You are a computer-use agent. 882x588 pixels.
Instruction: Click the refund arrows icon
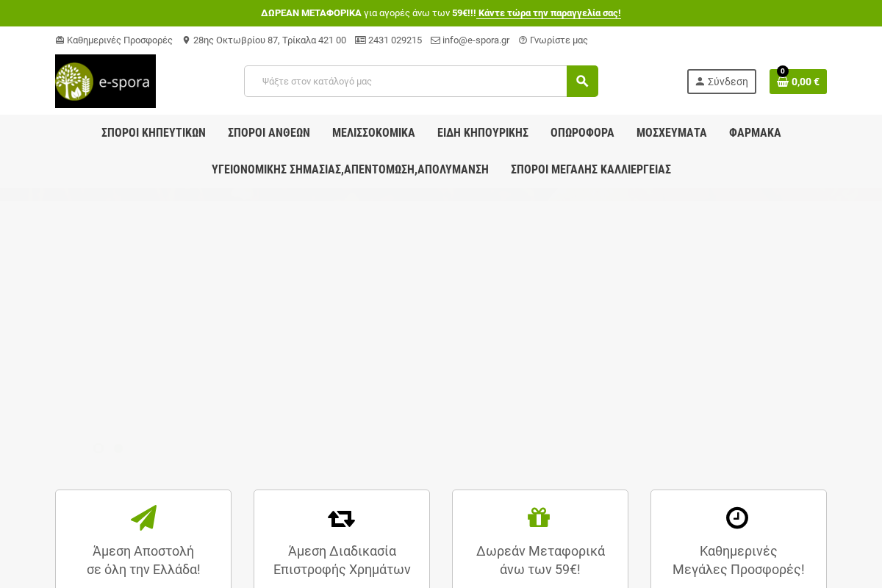[341, 518]
